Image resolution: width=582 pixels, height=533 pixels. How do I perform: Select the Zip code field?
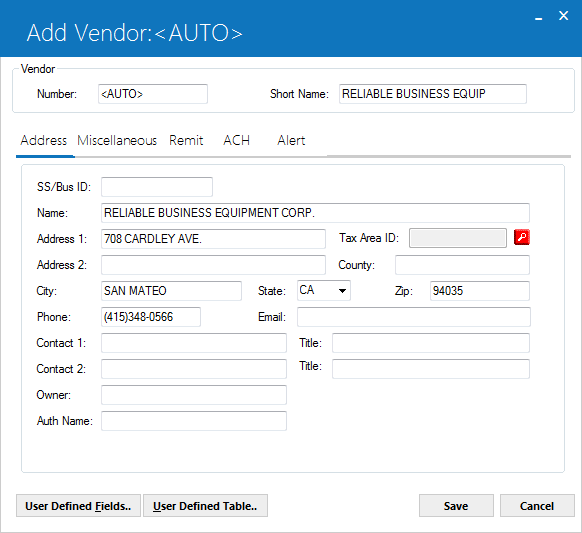480,291
